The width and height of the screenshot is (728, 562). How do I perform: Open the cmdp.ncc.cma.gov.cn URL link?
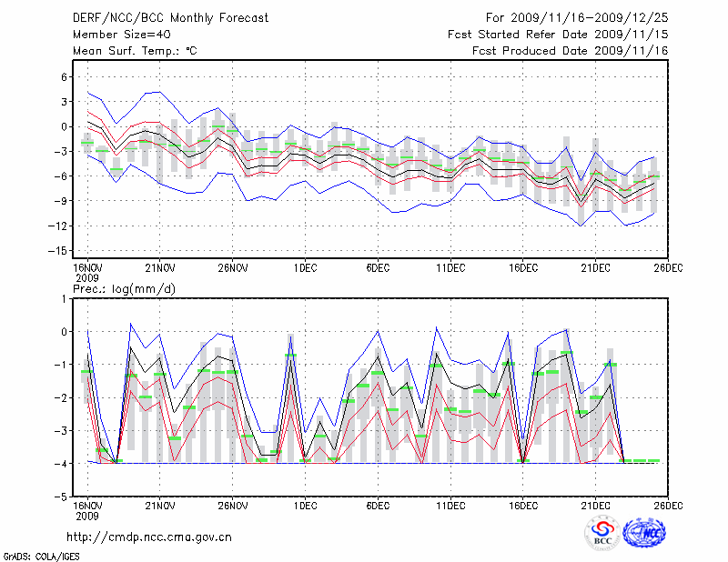click(149, 537)
